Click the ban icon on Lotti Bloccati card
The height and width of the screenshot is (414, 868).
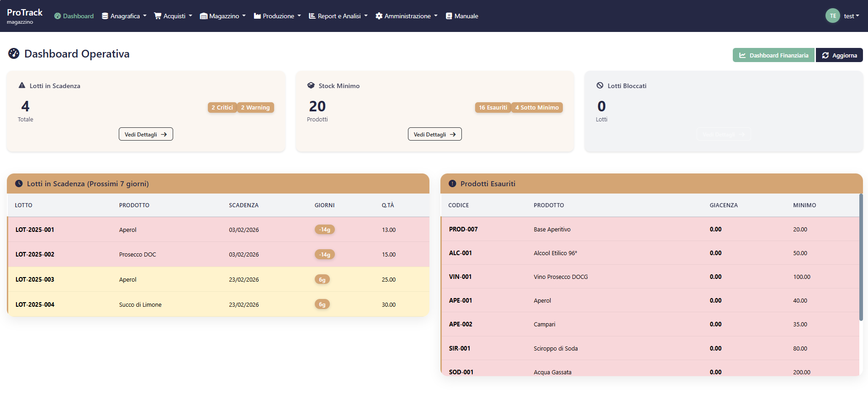click(599, 85)
